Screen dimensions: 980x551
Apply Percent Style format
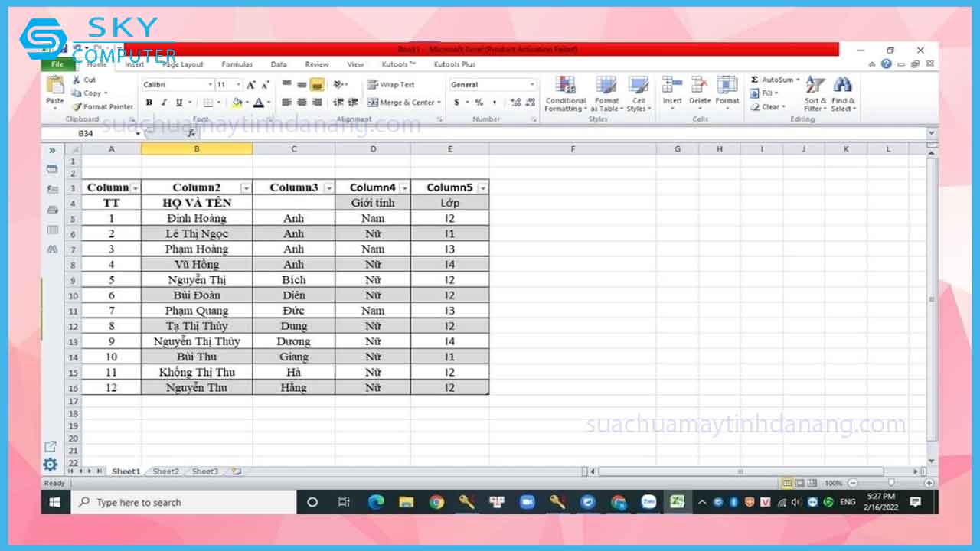(479, 103)
